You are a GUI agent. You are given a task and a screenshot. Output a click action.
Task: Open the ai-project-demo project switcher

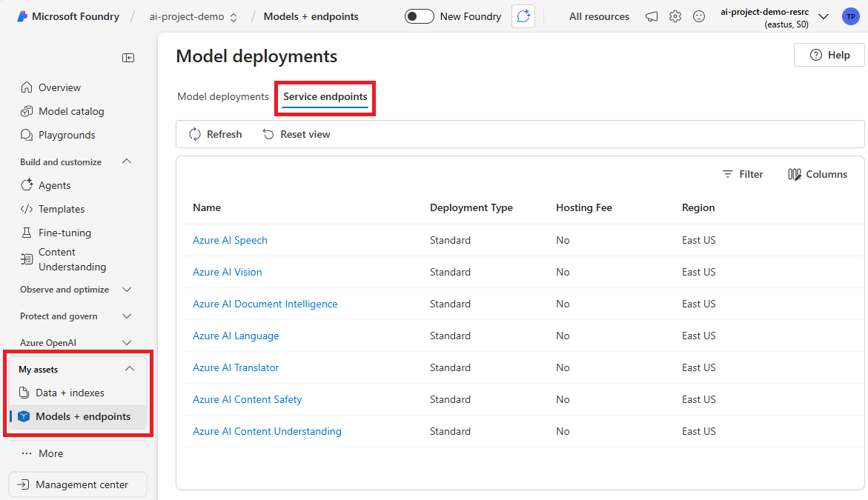pyautogui.click(x=193, y=16)
